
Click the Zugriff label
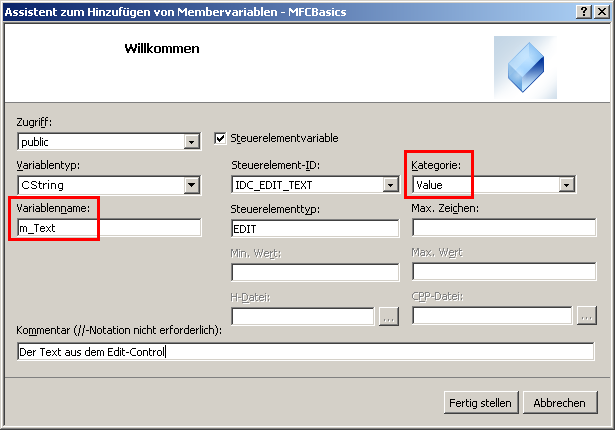tap(34, 122)
